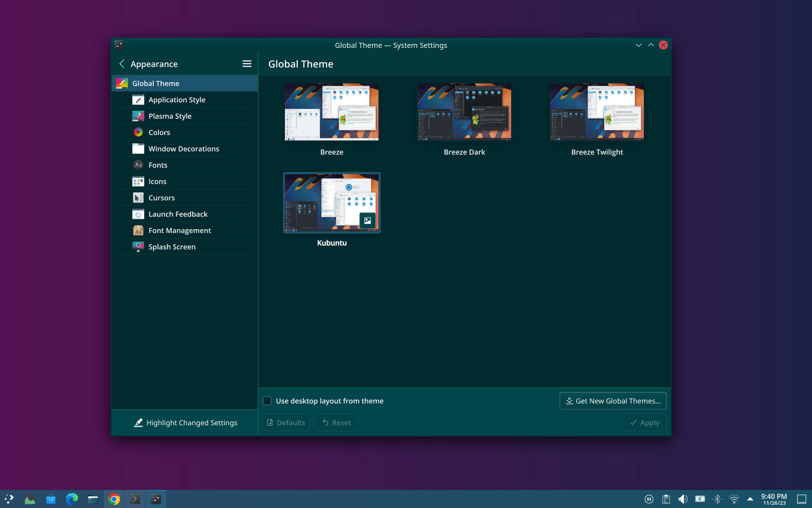Viewport: 812px width, 508px height.
Task: Click the pause tray icon
Action: click(649, 499)
